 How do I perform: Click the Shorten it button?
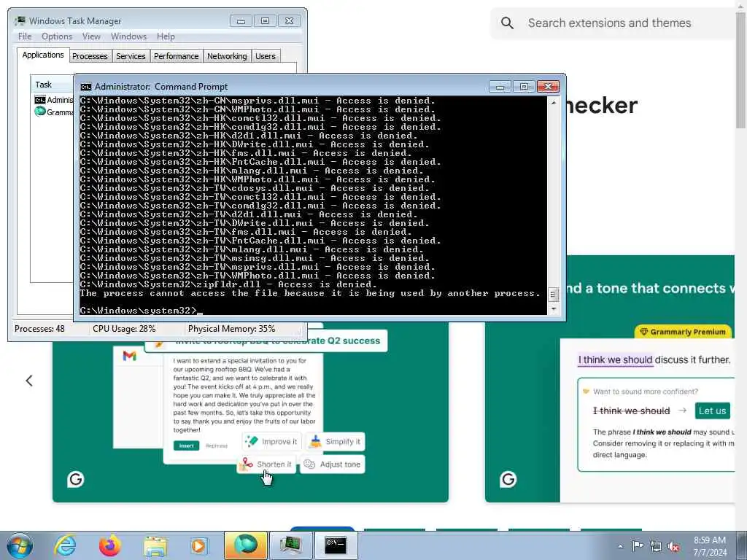[x=266, y=464]
